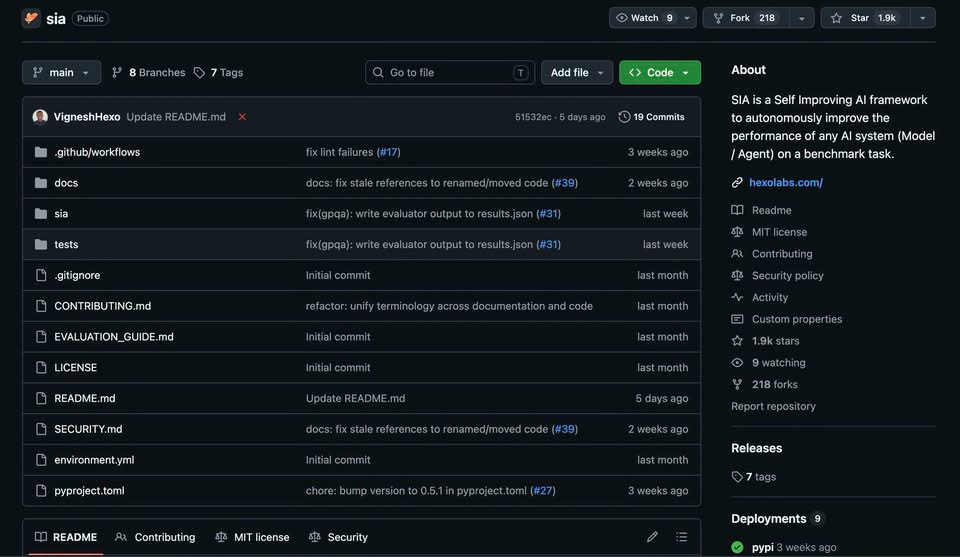Open the green Code dropdown

click(x=660, y=72)
